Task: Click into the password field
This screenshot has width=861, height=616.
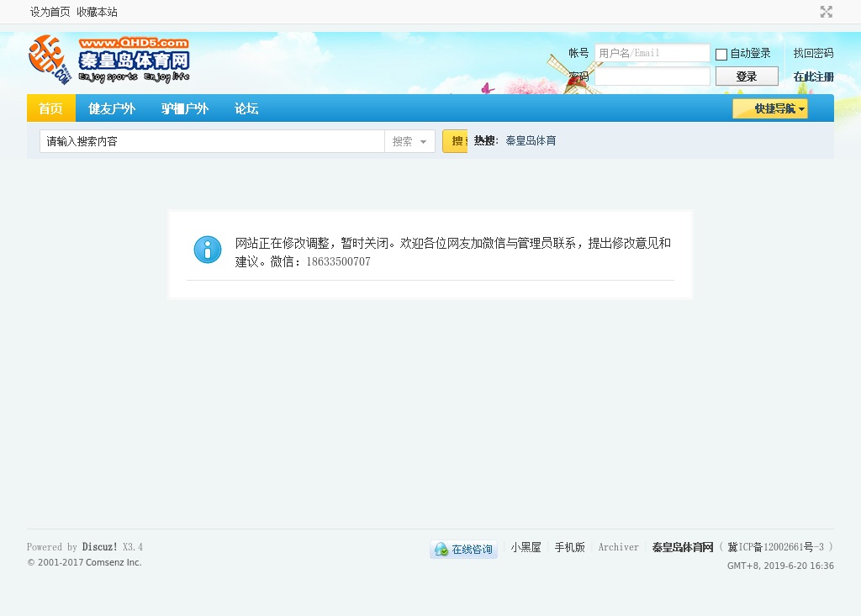Action: (x=652, y=76)
